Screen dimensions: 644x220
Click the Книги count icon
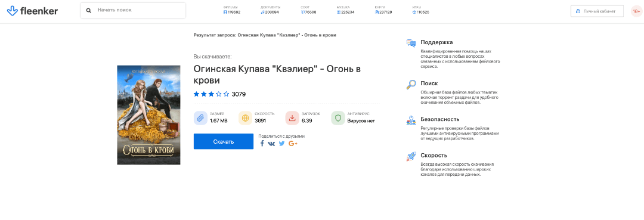pyautogui.click(x=377, y=13)
